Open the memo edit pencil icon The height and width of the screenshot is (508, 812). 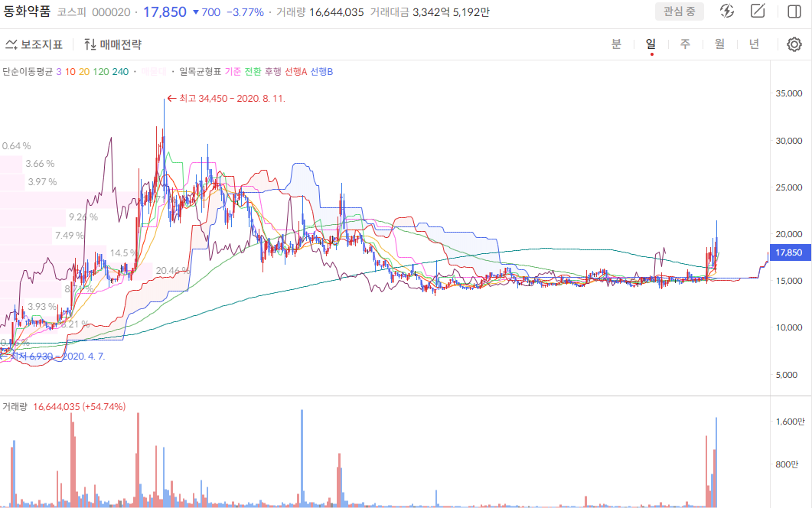coord(758,11)
